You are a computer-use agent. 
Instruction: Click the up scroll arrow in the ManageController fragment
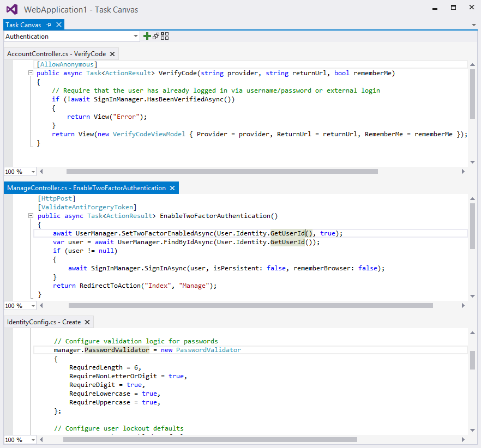tap(472, 198)
